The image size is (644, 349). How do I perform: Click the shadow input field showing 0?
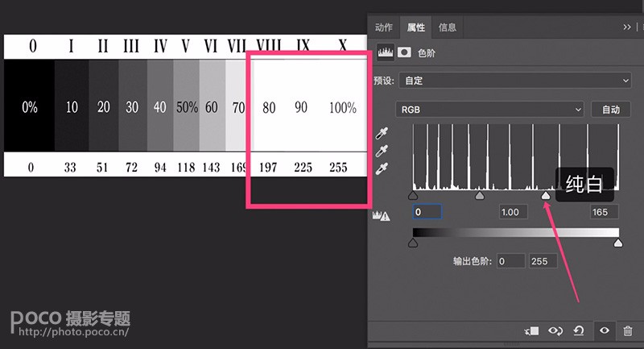click(x=427, y=212)
